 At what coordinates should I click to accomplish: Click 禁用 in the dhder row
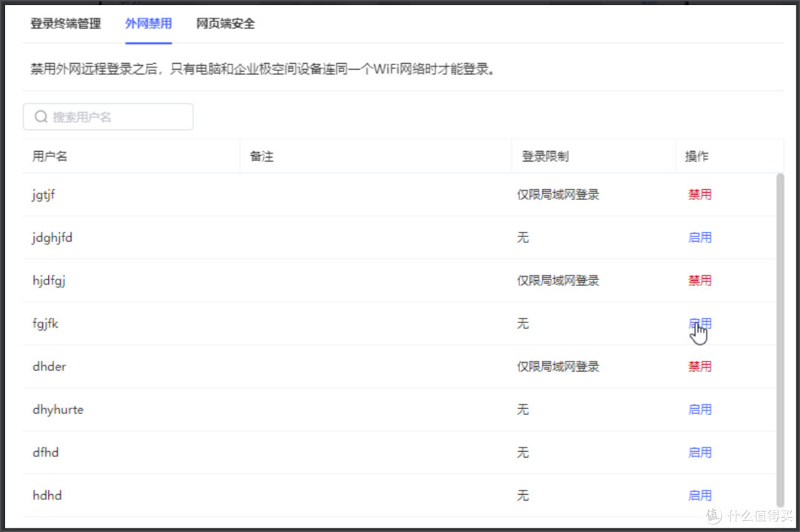click(x=699, y=367)
